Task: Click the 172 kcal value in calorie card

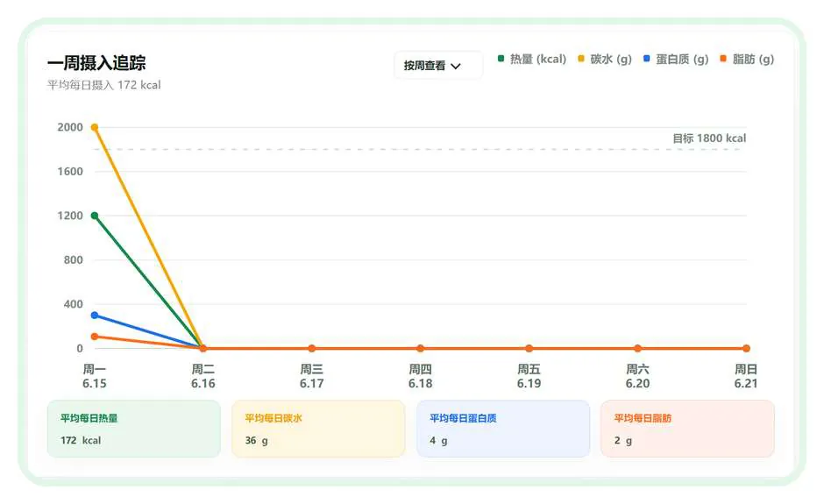Action: pos(81,440)
